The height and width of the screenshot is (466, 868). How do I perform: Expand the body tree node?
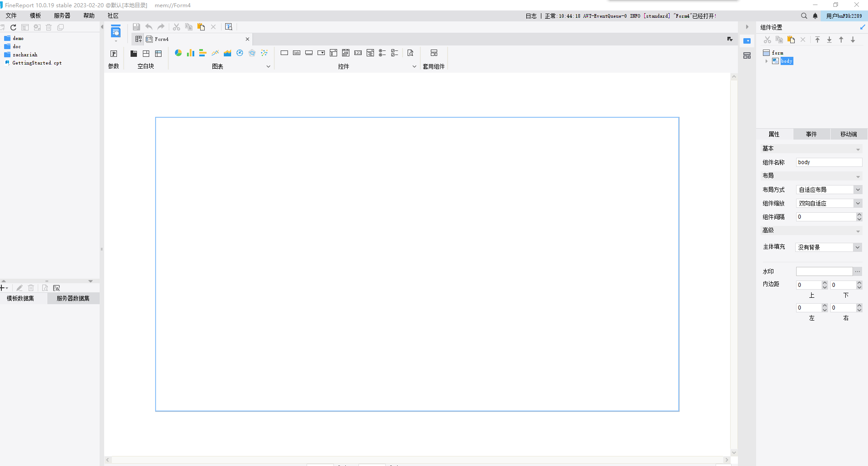pos(767,61)
